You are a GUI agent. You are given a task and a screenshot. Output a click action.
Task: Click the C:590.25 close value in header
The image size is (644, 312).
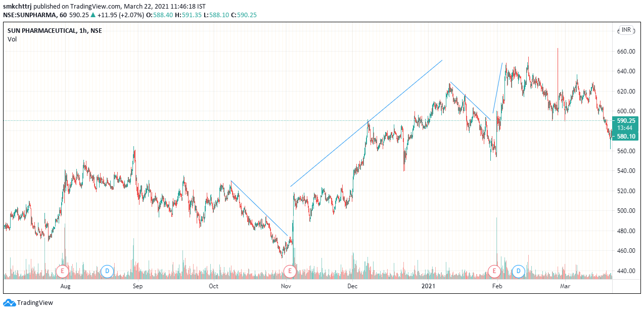pyautogui.click(x=244, y=15)
